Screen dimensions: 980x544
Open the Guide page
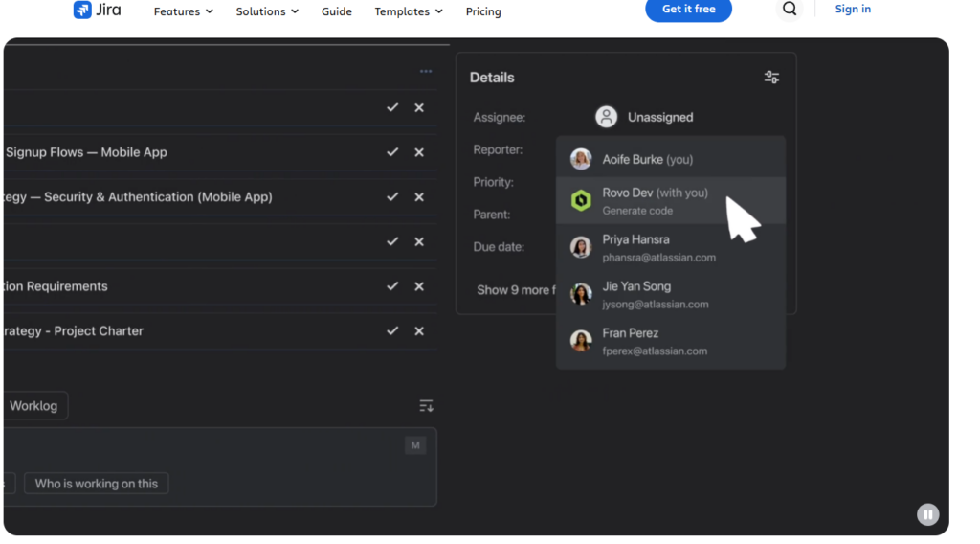pos(336,11)
